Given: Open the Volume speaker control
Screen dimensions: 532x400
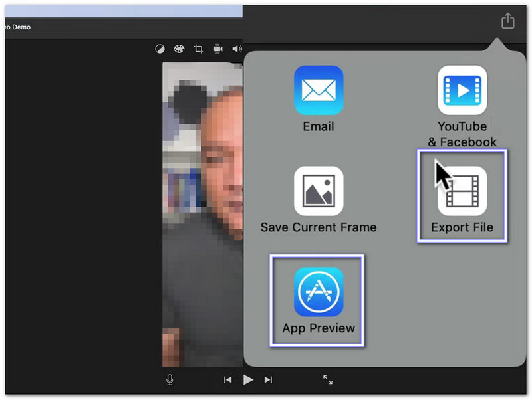Looking at the screenshot, I should point(236,49).
